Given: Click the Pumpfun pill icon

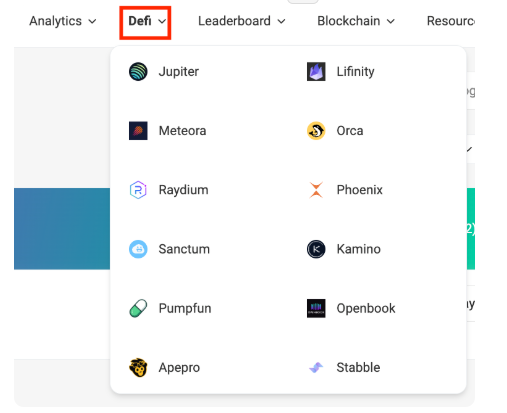Looking at the screenshot, I should 138,308.
